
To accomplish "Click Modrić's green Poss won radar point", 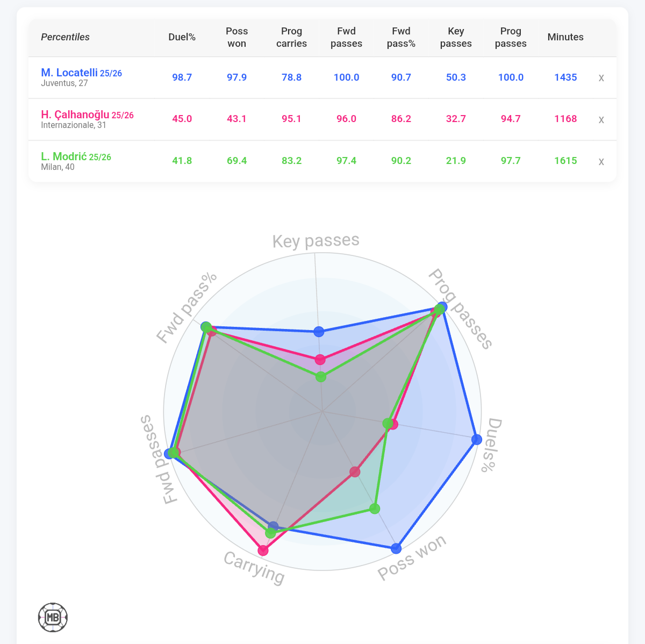I will pos(375,509).
